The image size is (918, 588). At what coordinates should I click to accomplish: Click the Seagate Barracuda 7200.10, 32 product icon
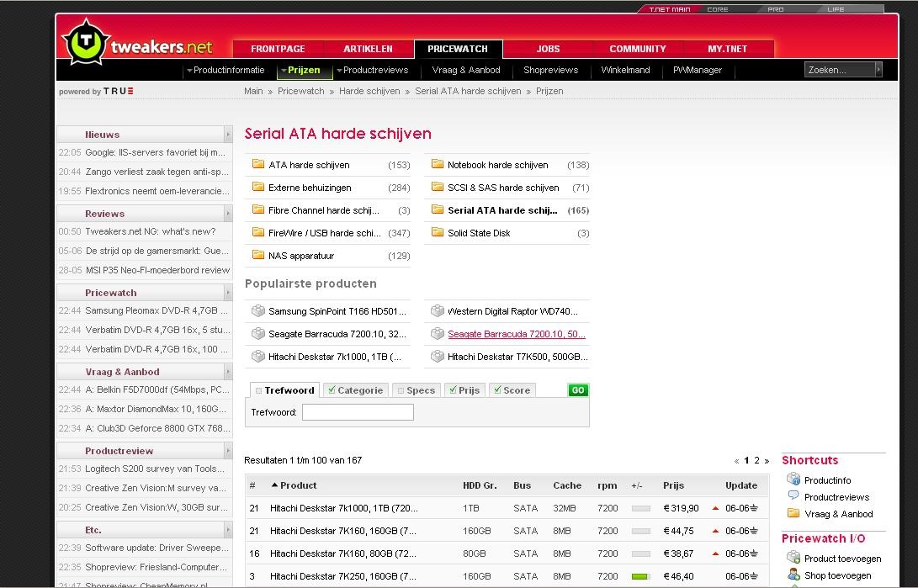[258, 333]
